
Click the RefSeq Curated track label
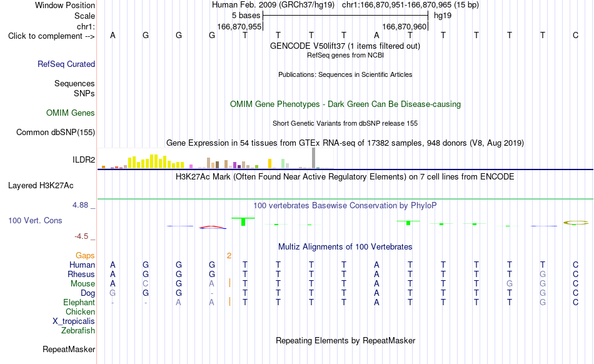click(66, 64)
